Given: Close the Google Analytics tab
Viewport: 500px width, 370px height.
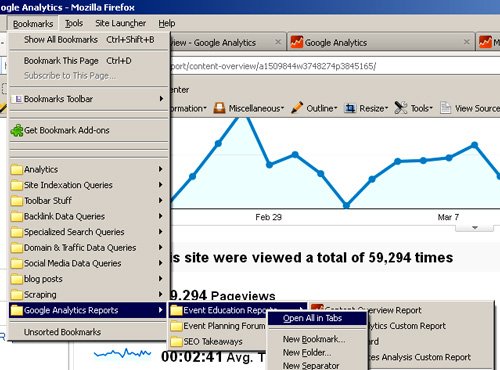Looking at the screenshot, I should 466,42.
